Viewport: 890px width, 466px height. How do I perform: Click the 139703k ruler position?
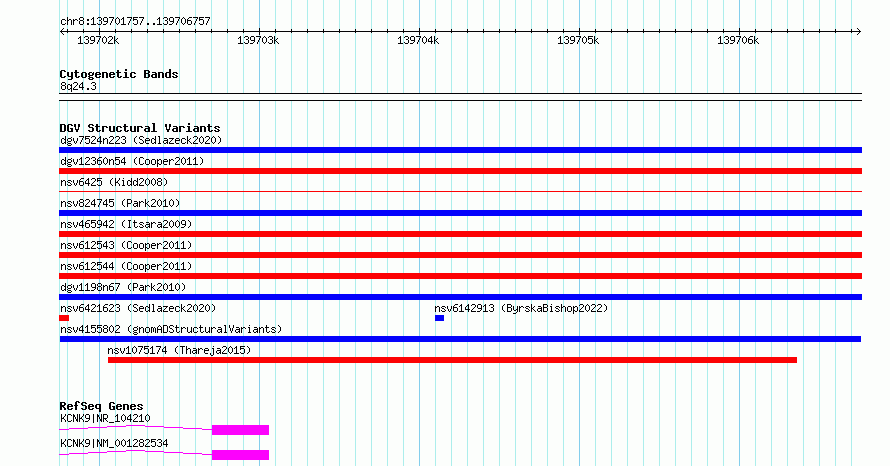click(258, 40)
